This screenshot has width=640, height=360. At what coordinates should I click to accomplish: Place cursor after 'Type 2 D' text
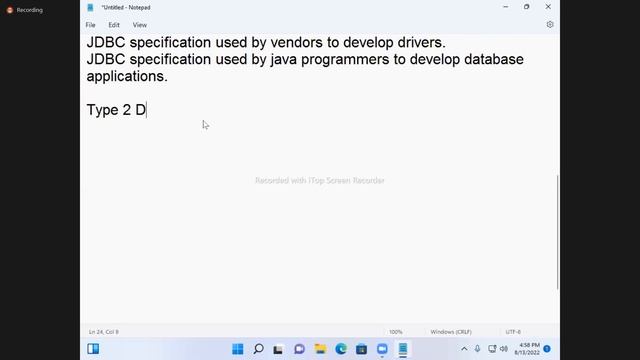[x=146, y=110]
